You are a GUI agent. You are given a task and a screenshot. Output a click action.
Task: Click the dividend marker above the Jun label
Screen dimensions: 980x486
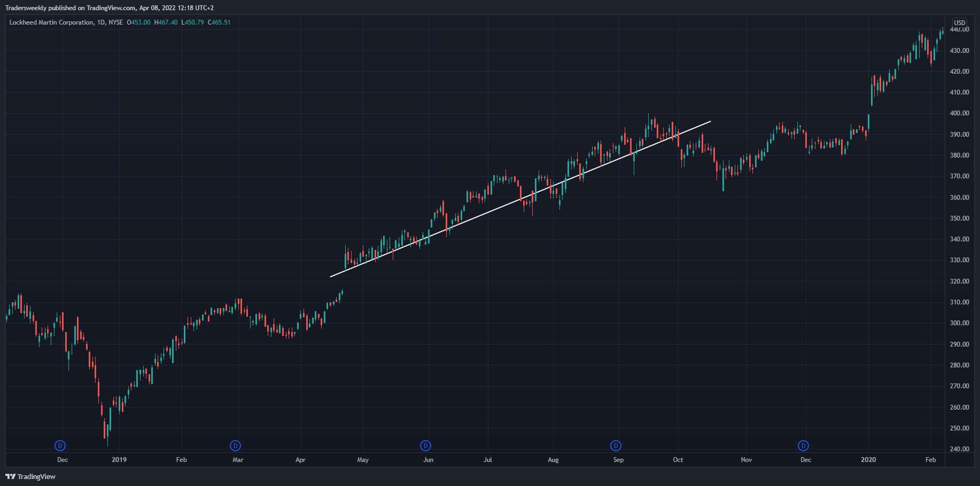(425, 445)
